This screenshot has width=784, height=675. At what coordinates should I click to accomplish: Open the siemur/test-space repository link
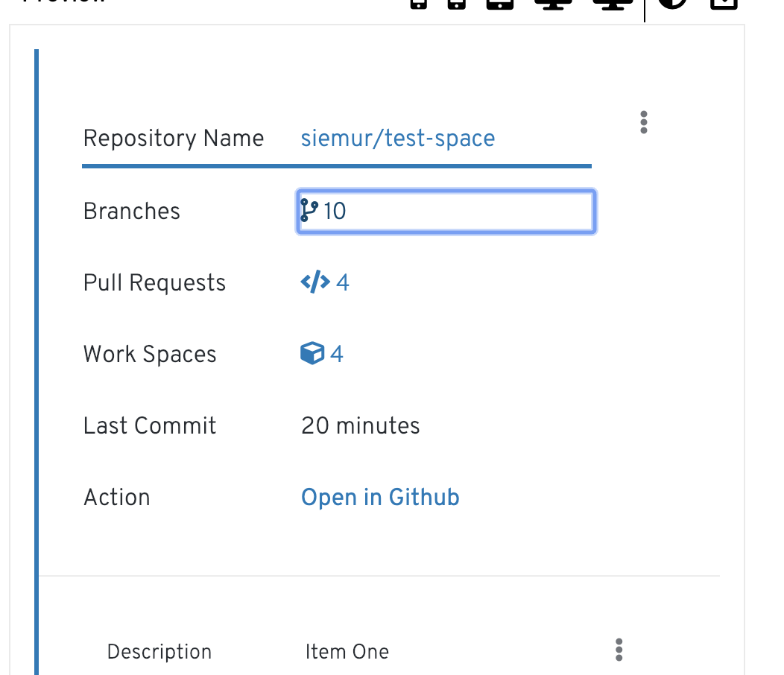coord(398,139)
